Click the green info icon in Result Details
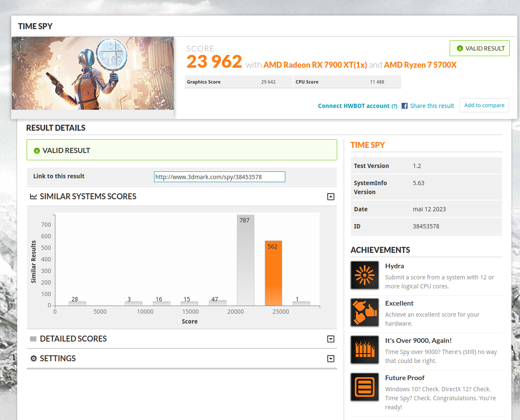 coord(37,151)
